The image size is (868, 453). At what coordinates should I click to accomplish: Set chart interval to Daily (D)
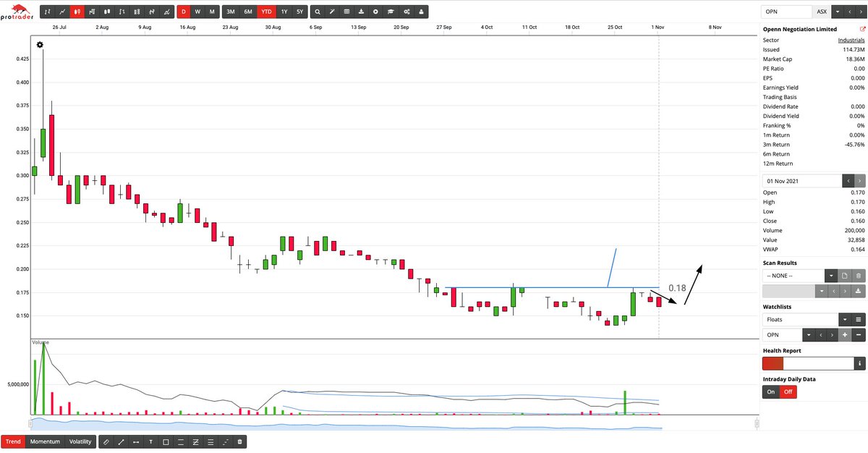184,12
